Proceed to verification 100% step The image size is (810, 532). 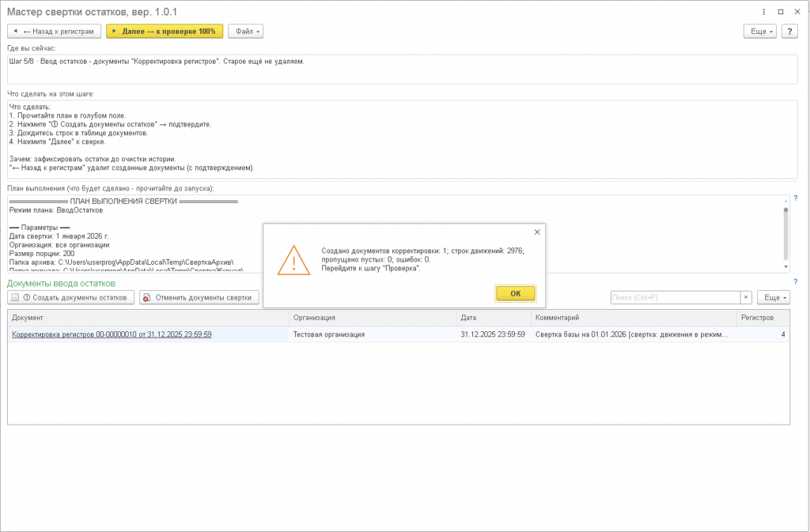coord(165,32)
